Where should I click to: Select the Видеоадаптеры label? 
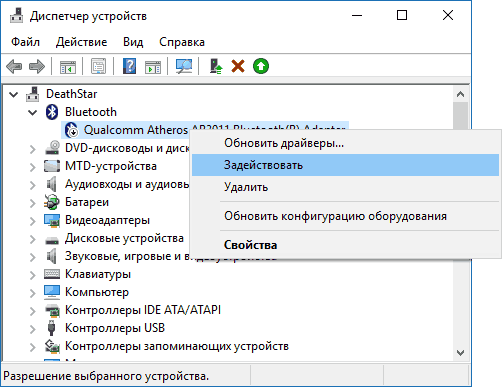107,220
